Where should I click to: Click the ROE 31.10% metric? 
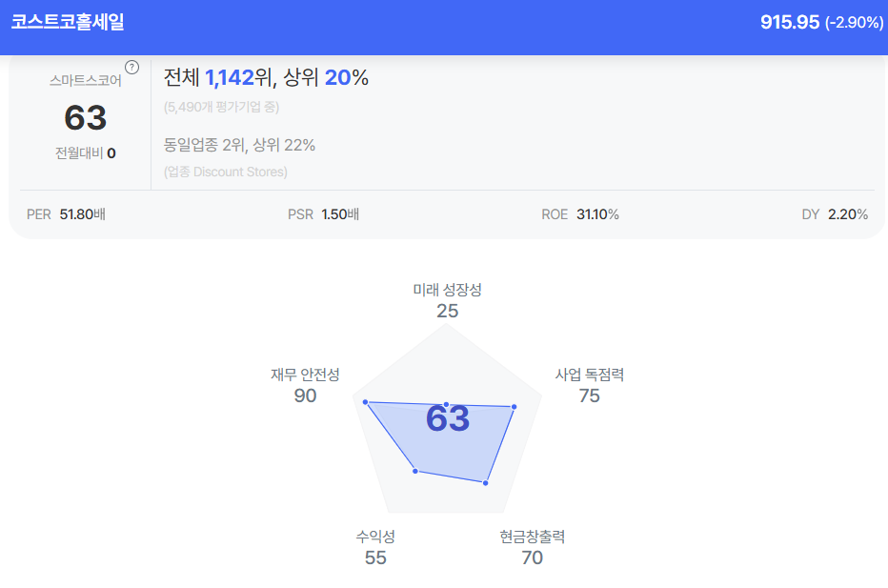pyautogui.click(x=579, y=214)
